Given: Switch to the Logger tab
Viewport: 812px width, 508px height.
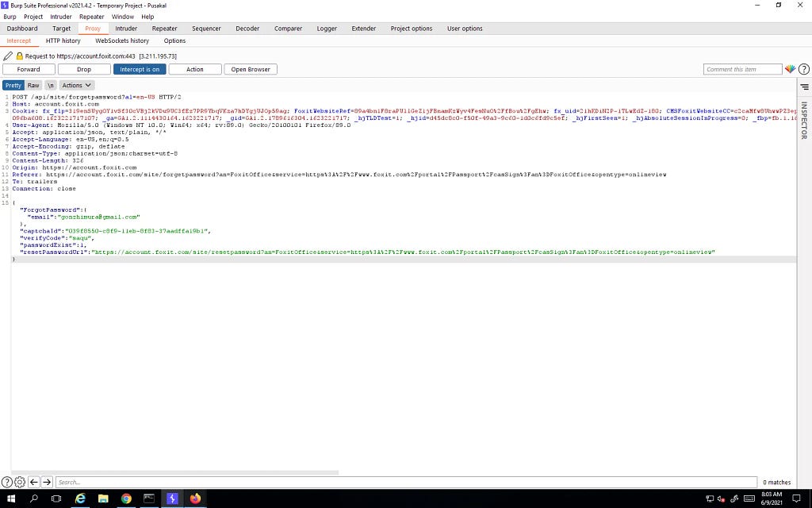Looking at the screenshot, I should click(x=327, y=29).
